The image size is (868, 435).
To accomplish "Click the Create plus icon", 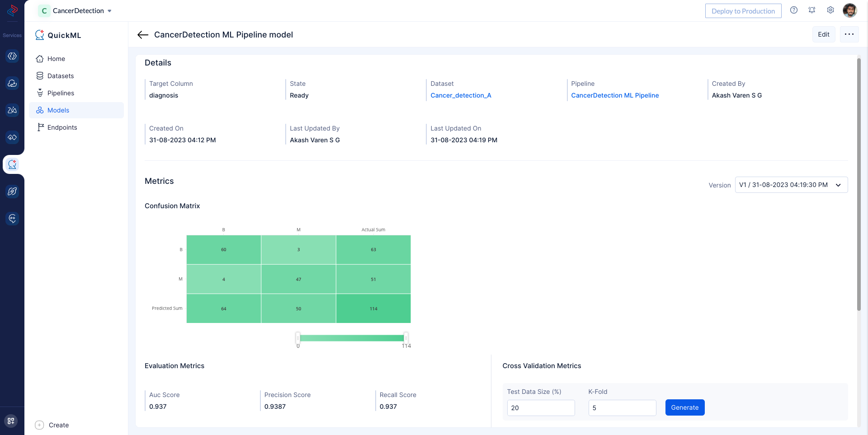I will coord(40,425).
